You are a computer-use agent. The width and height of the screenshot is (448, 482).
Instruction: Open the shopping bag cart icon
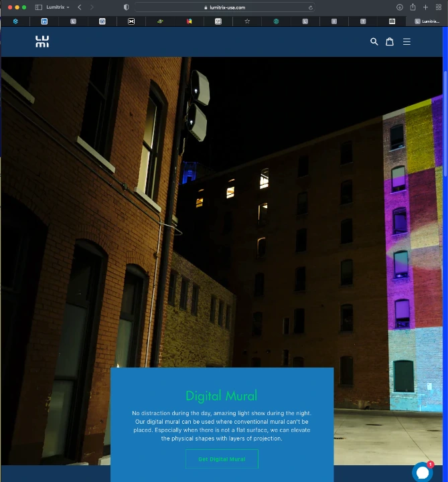390,42
